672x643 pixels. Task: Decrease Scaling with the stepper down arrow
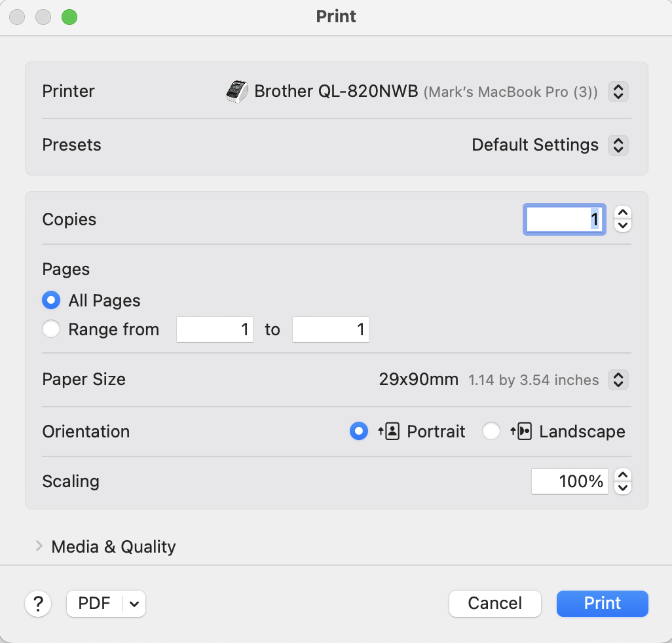pos(624,488)
